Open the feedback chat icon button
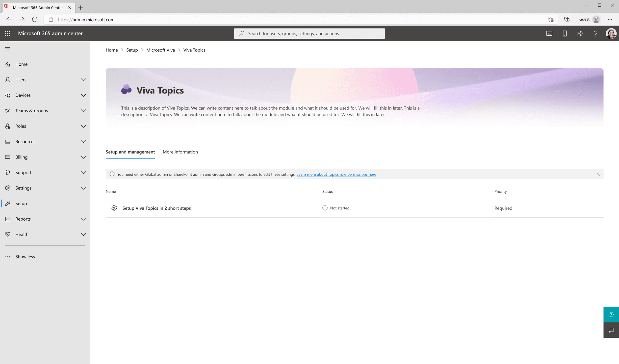619x364 pixels. (611, 330)
